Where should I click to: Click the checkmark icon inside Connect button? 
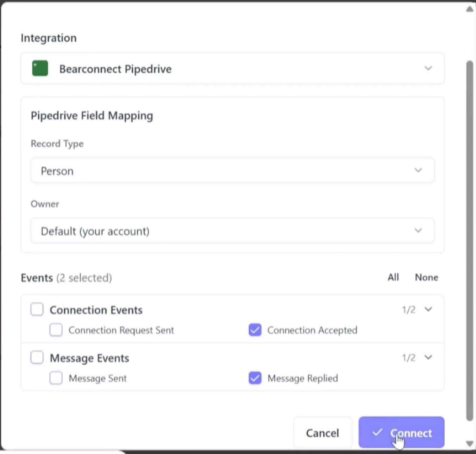[377, 432]
